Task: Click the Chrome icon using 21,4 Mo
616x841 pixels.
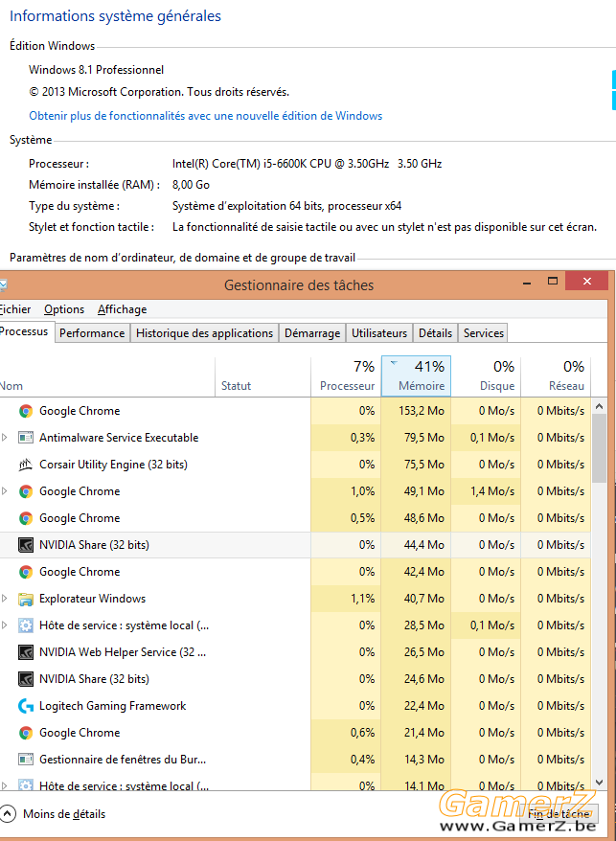Action: [x=26, y=733]
